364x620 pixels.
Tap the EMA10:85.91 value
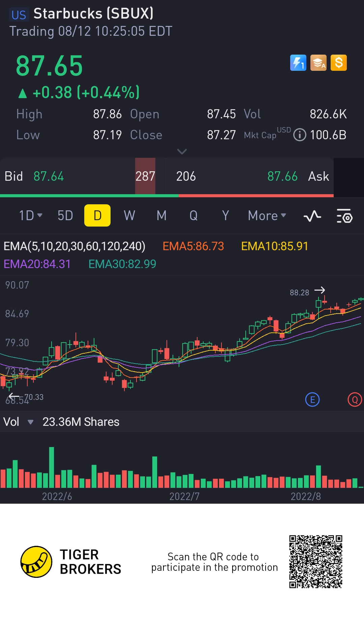tap(275, 246)
